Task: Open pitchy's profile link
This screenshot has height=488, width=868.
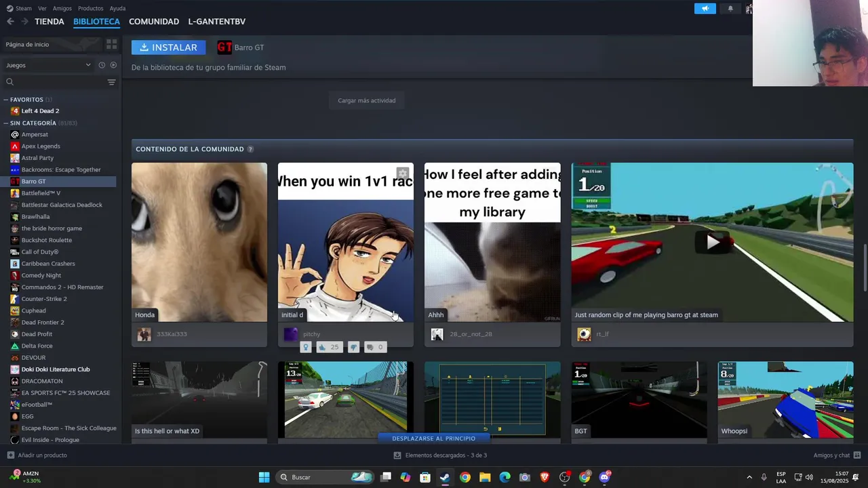Action: pyautogui.click(x=311, y=334)
